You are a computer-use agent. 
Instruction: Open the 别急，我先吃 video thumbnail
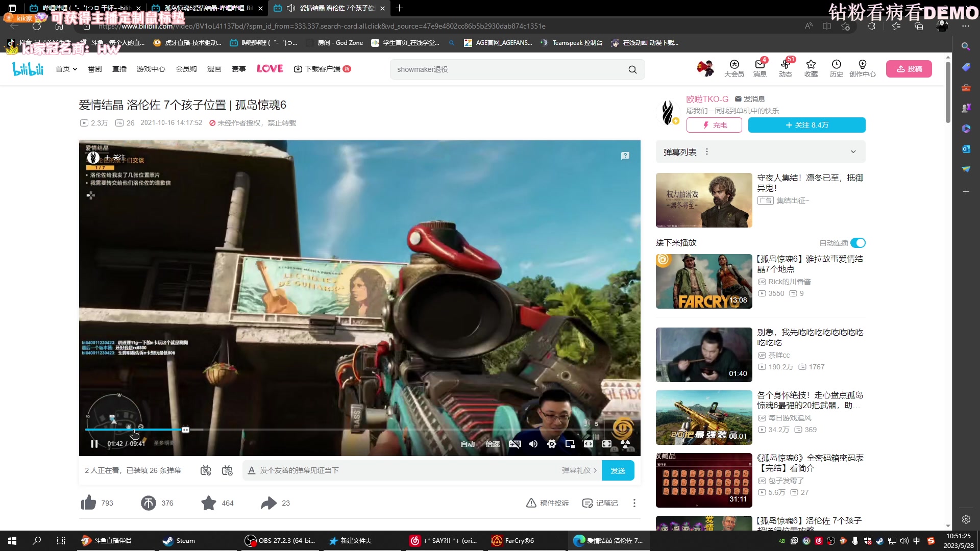[x=704, y=355]
